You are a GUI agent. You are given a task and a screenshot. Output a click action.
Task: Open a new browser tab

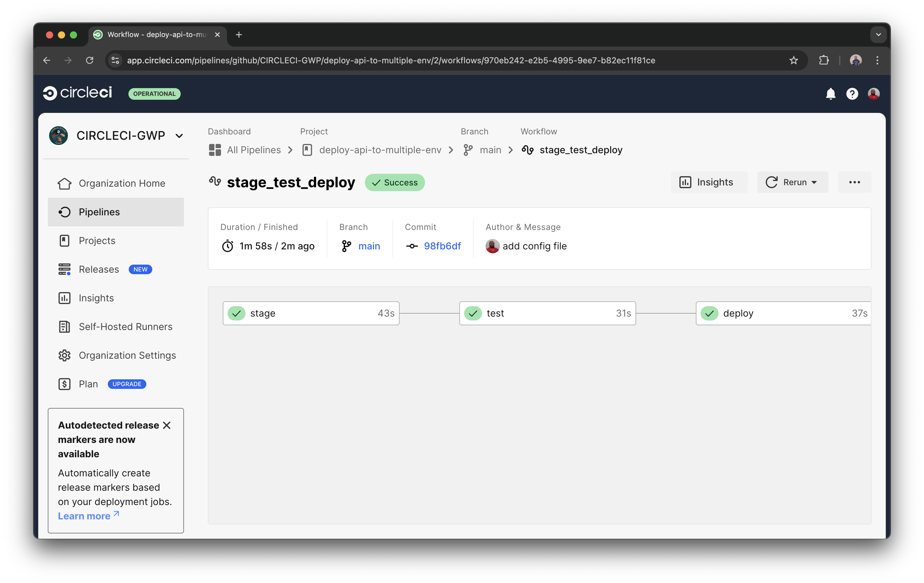(x=239, y=35)
